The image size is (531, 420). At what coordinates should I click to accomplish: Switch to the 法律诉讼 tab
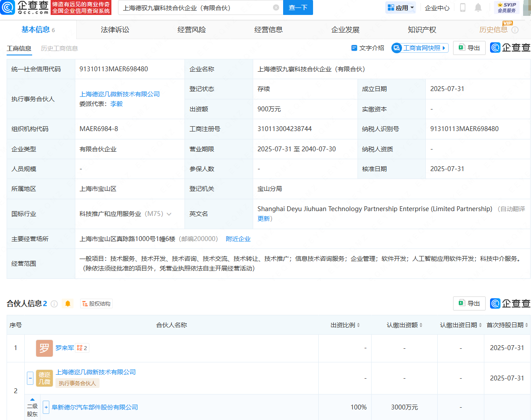[115, 29]
